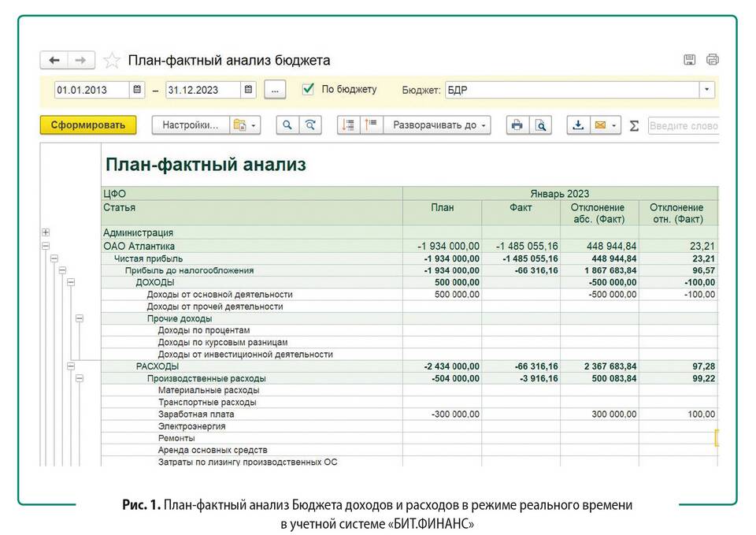Click the printer icon in the report toolbar
Screen dimensions: 756x535
517,125
